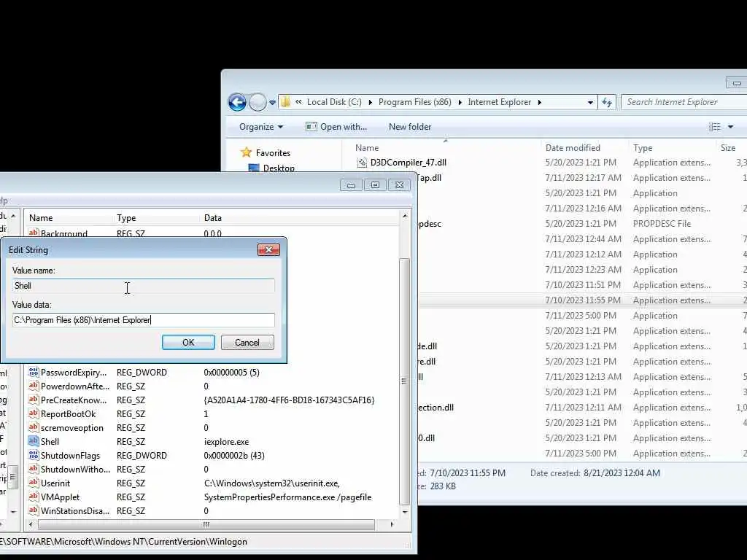Screen dimensions: 747x560
Task: Click the userinit.exe path data value
Action: tap(272, 483)
